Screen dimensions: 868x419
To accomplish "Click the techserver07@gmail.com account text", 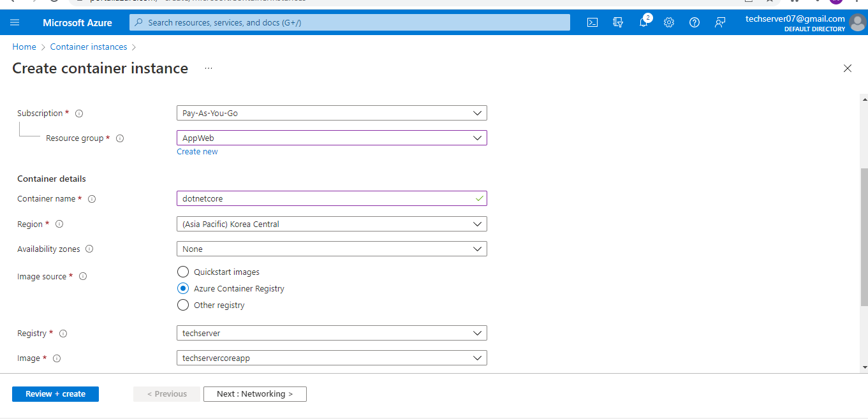I will 795,18.
